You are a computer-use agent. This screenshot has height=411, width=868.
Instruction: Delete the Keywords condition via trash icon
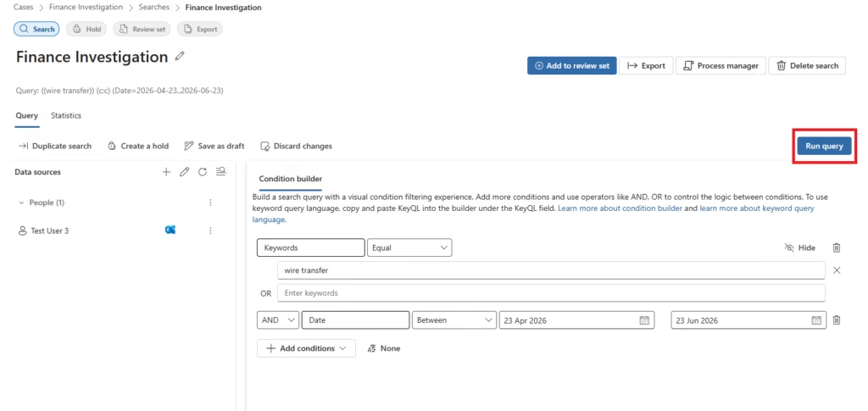[837, 247]
